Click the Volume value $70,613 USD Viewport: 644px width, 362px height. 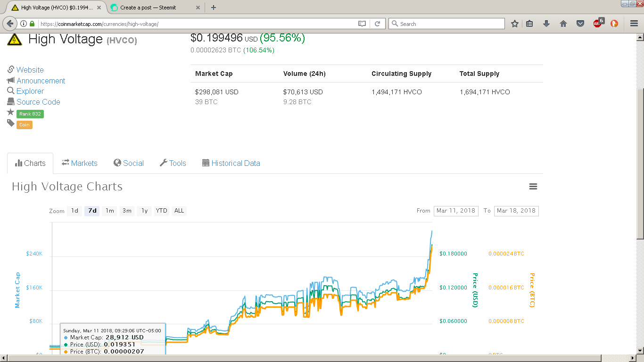(303, 92)
